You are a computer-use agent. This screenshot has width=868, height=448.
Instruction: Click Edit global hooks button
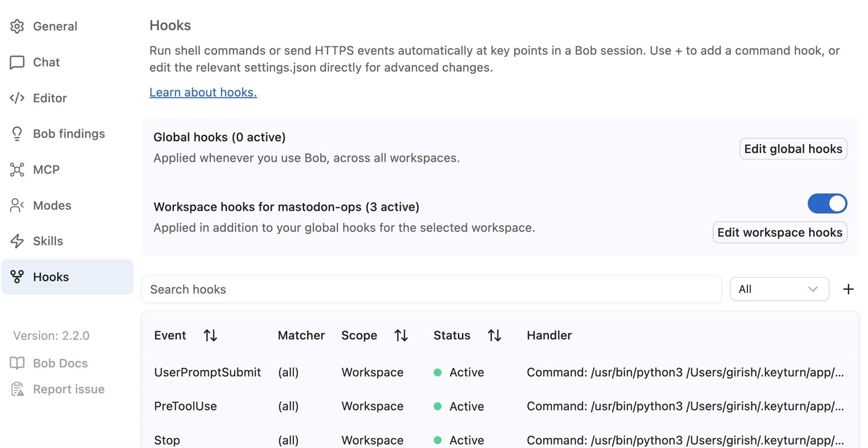pos(793,149)
